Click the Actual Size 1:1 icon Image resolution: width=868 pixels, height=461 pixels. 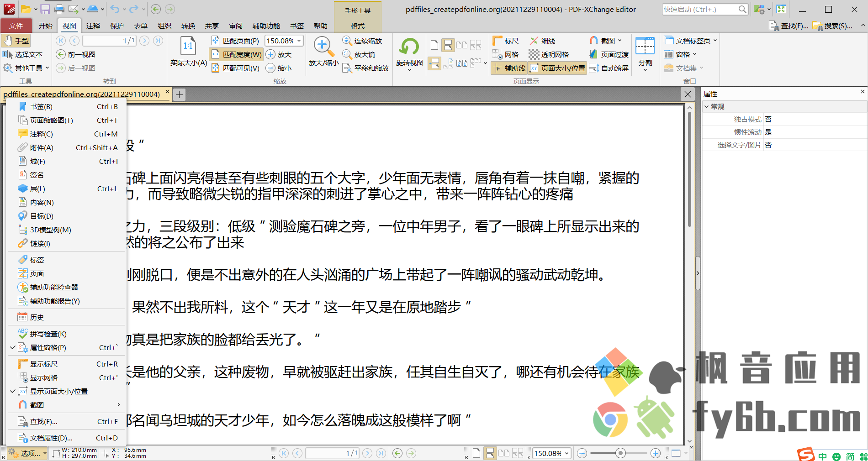coord(188,46)
